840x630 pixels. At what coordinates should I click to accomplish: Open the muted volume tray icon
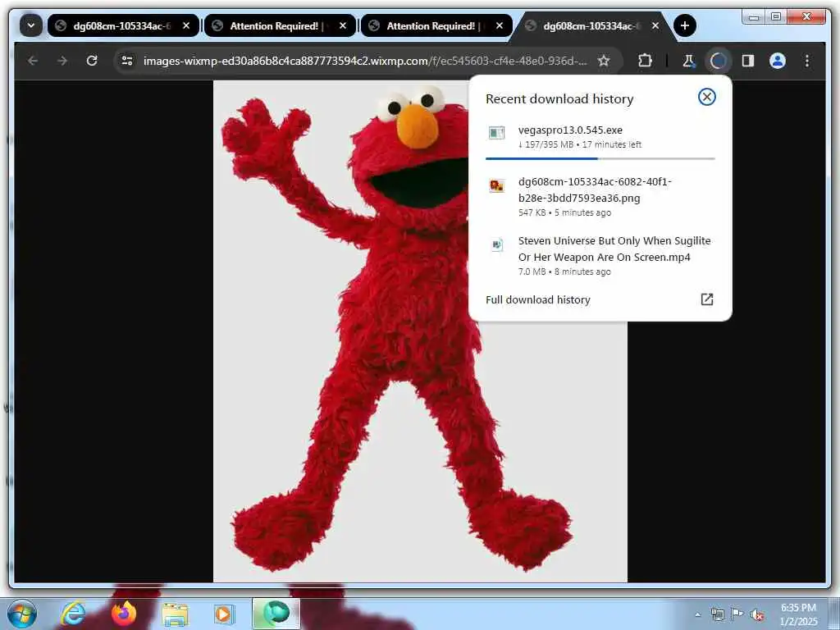pyautogui.click(x=757, y=614)
